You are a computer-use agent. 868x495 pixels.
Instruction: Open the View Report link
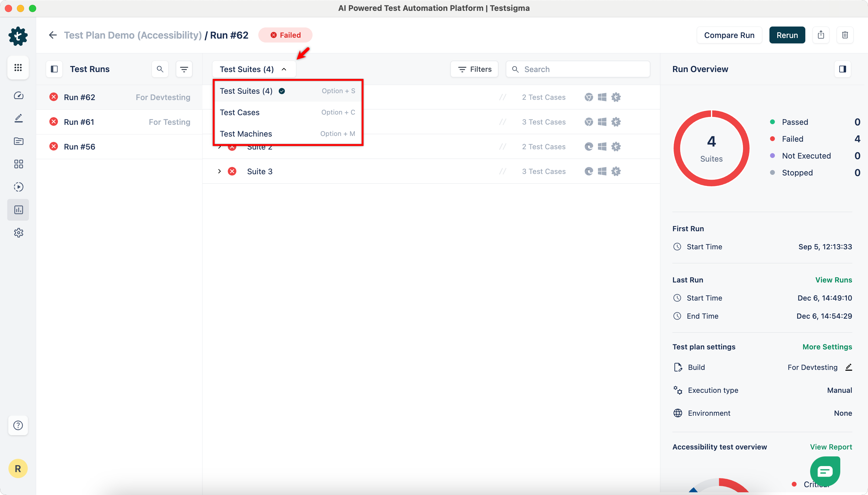831,447
